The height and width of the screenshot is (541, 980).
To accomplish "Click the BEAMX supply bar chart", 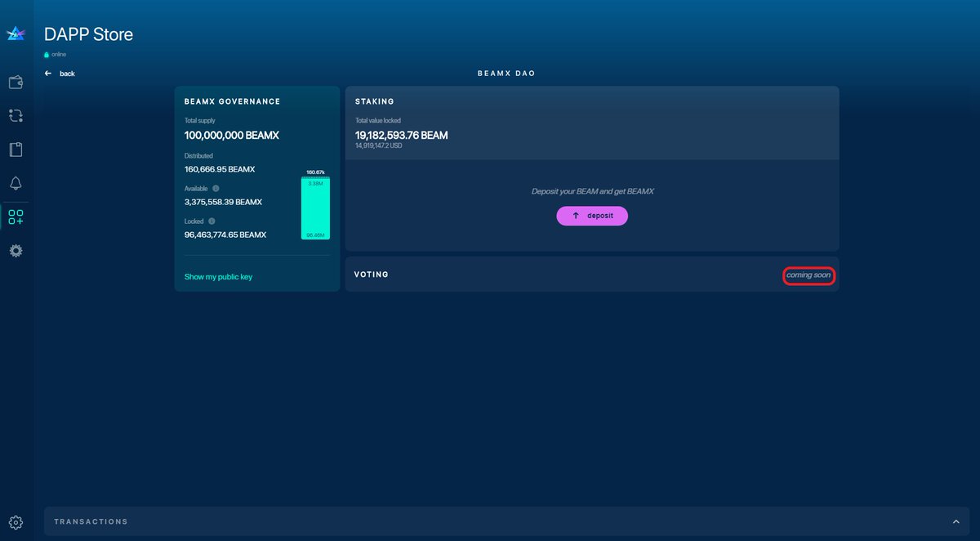I will click(x=315, y=208).
